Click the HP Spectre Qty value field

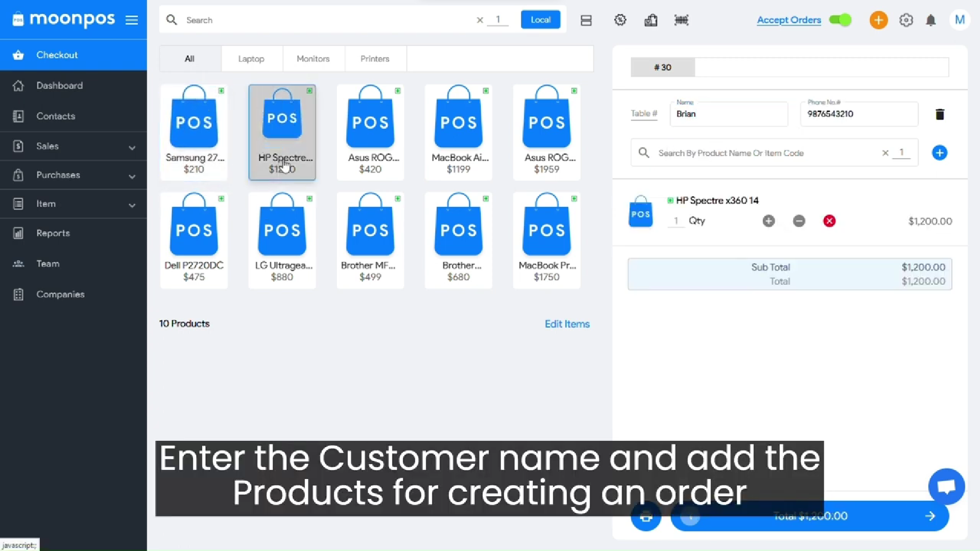point(676,221)
